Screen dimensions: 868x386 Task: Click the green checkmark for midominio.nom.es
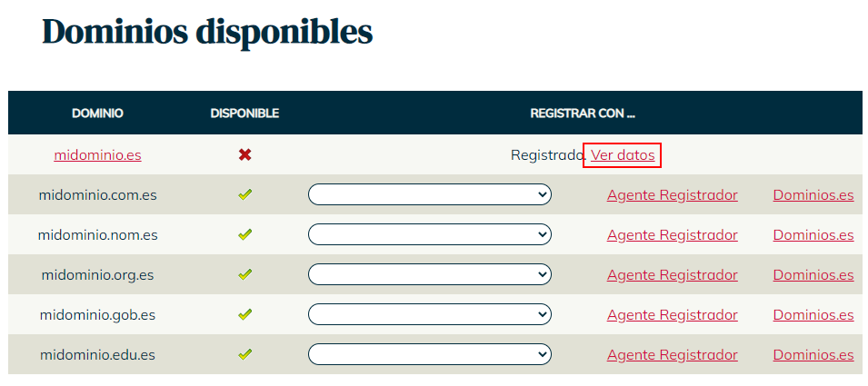[x=244, y=234]
